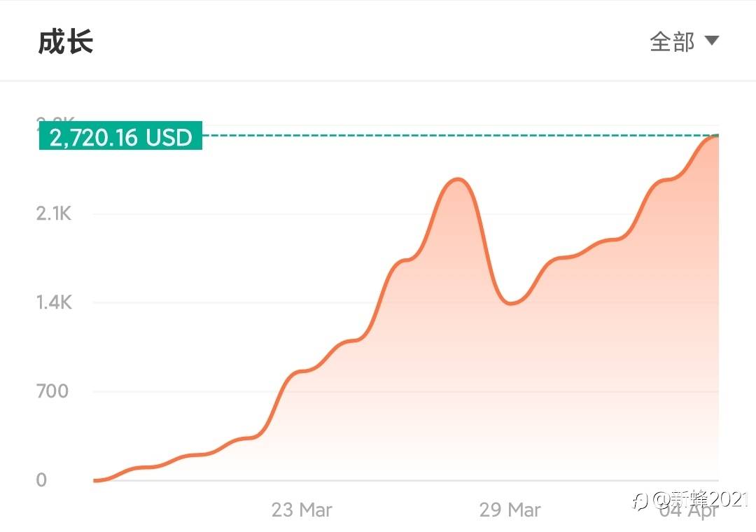Click the @新蜂2021 watermark text
The width and height of the screenshot is (756, 532).
click(x=700, y=500)
